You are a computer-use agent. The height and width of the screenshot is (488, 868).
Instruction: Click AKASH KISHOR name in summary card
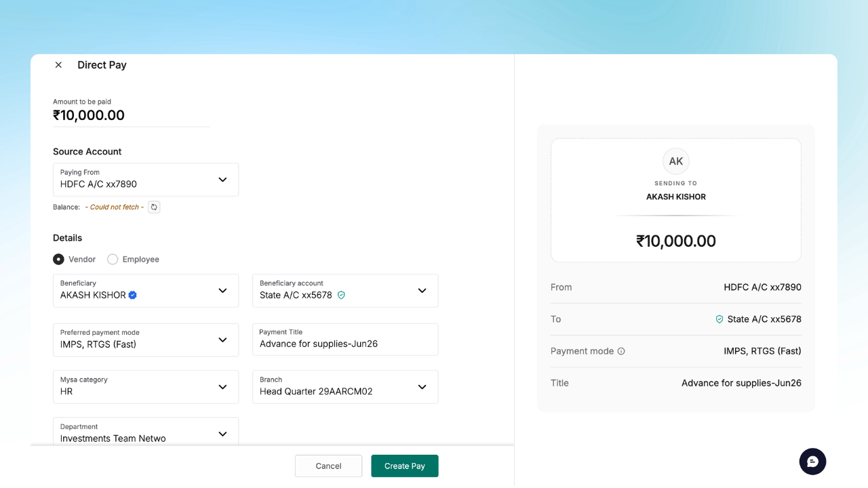[676, 197]
